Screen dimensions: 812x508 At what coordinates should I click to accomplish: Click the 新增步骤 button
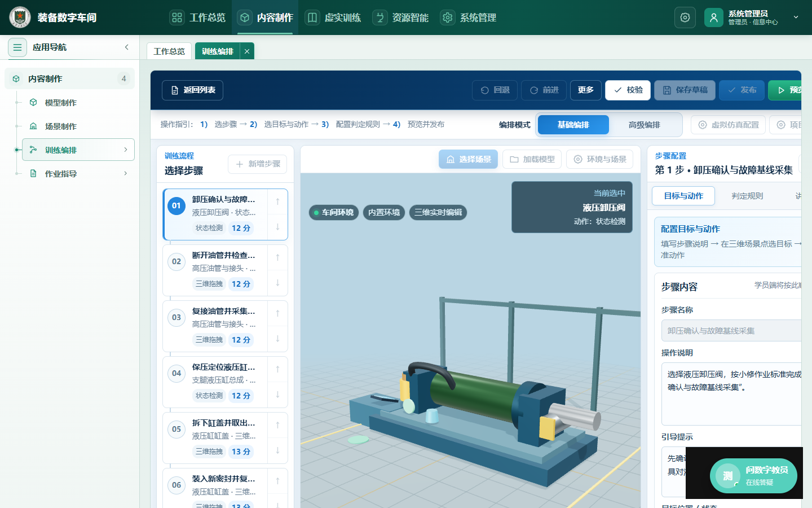[x=258, y=164]
